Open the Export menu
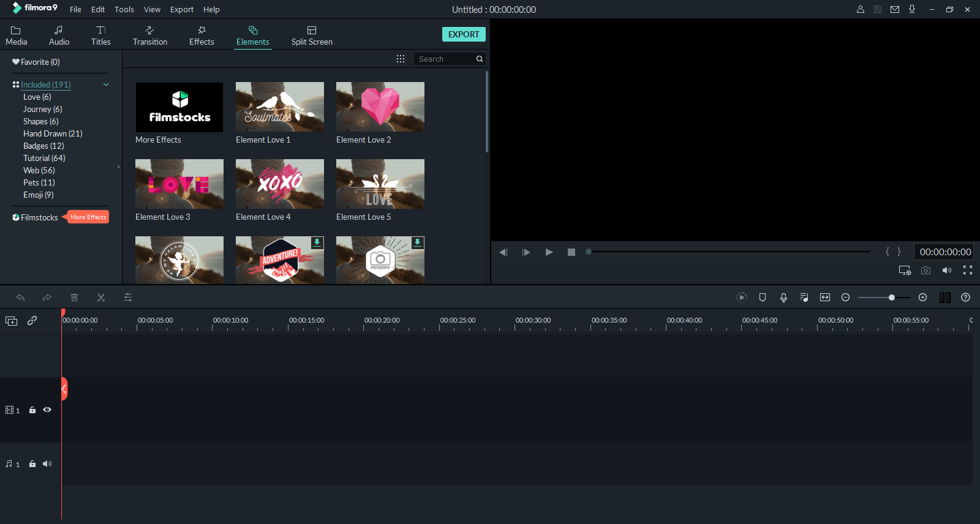 pyautogui.click(x=182, y=9)
